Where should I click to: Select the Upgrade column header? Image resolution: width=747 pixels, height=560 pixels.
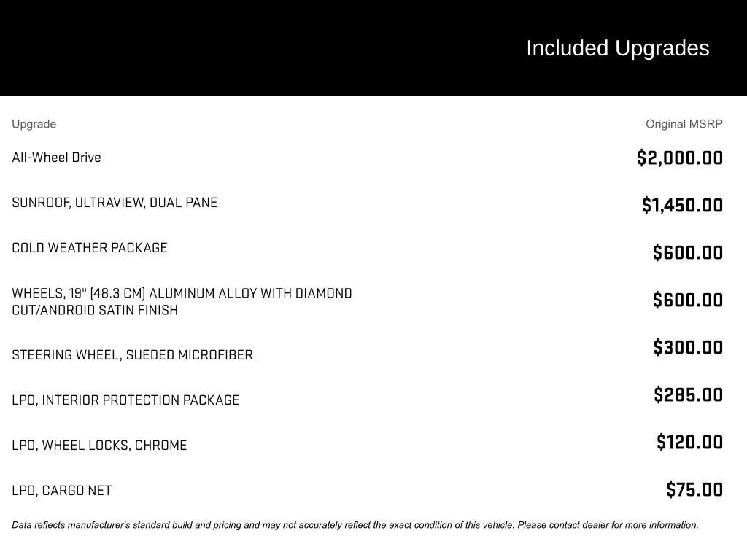[34, 124]
